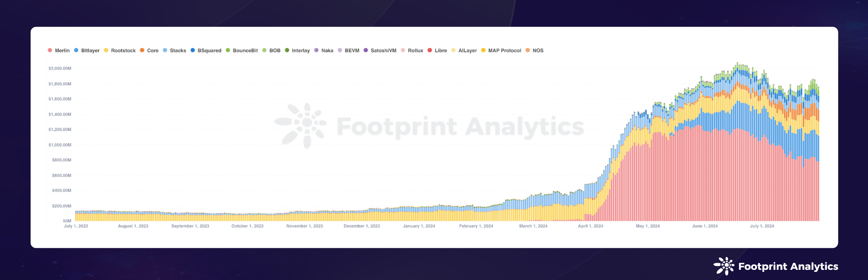
Task: Toggle the Bitlayer series in legend
Action: click(90, 50)
